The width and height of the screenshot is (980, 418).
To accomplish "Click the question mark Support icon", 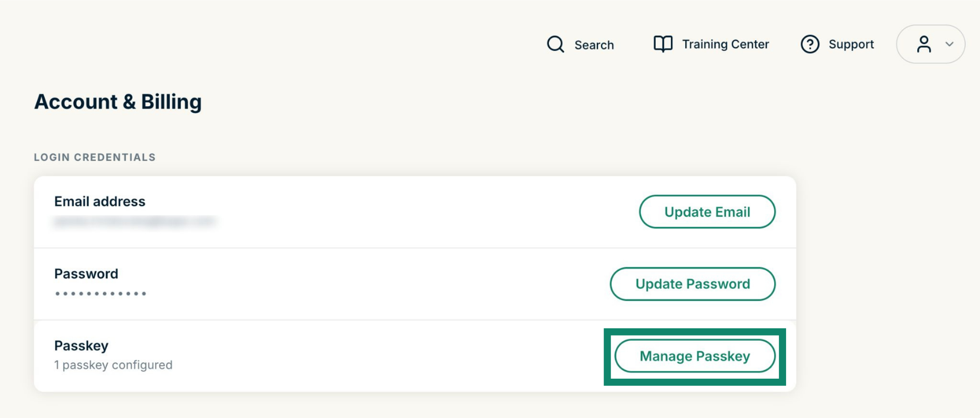I will tap(810, 44).
